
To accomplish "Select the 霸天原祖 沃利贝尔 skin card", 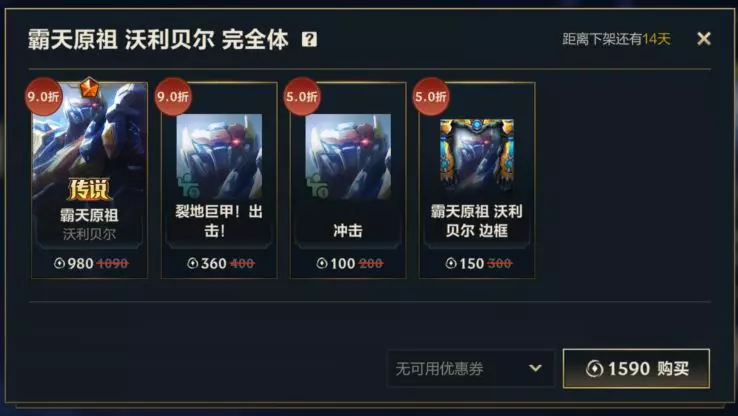I will point(89,180).
